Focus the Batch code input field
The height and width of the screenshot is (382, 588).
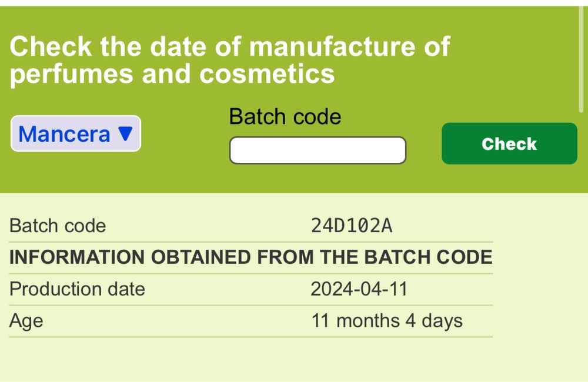(318, 150)
